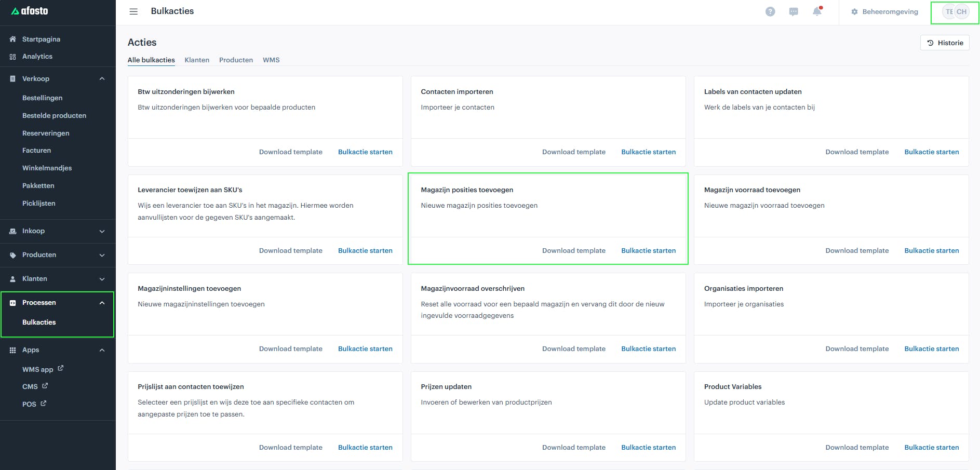Click the Startpagina home icon
This screenshot has width=980, height=470.
13,39
